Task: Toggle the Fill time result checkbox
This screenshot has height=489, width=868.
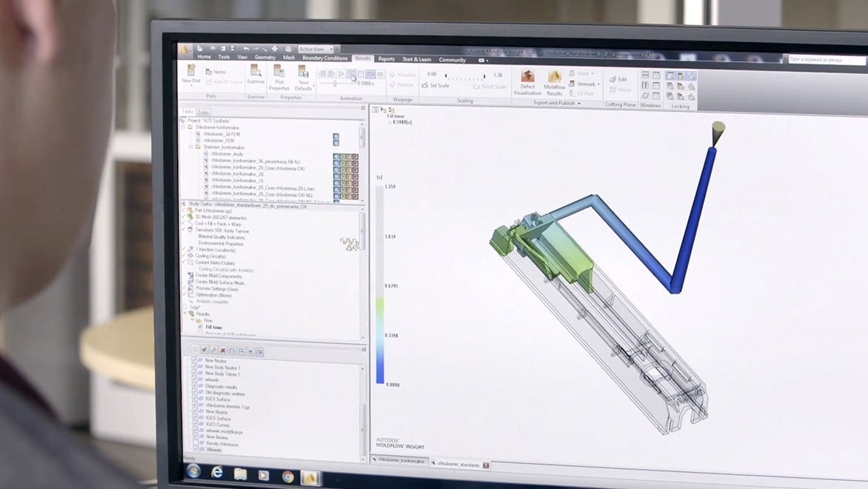Action: tap(200, 327)
